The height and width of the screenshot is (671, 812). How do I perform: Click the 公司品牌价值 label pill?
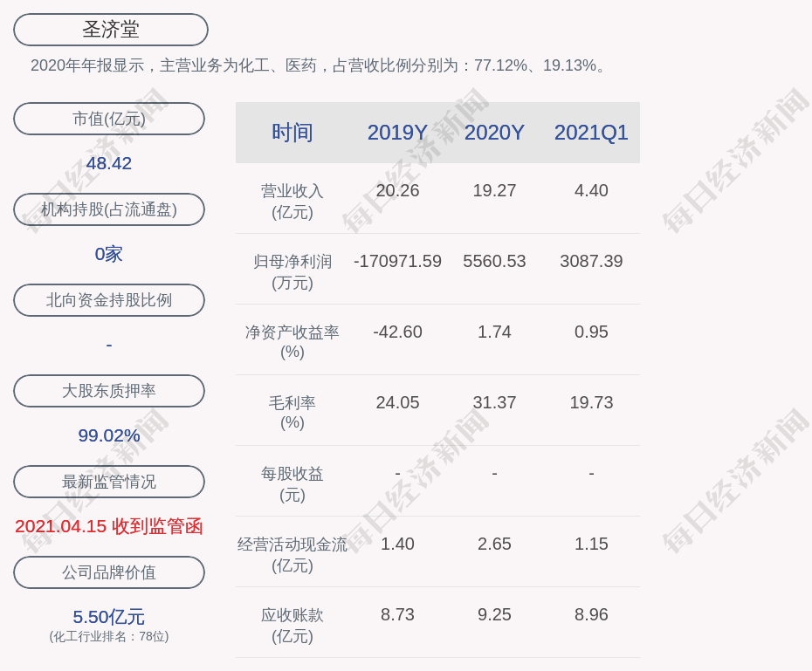pos(109,572)
